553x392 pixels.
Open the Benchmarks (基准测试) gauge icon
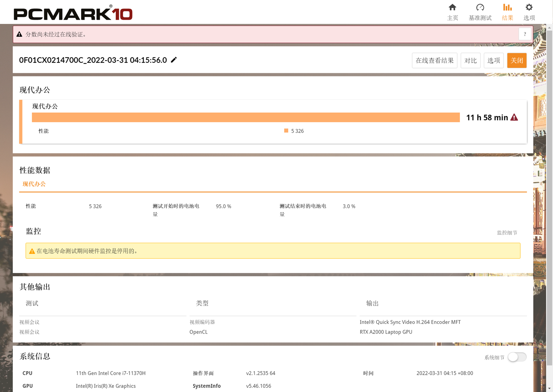(x=480, y=8)
